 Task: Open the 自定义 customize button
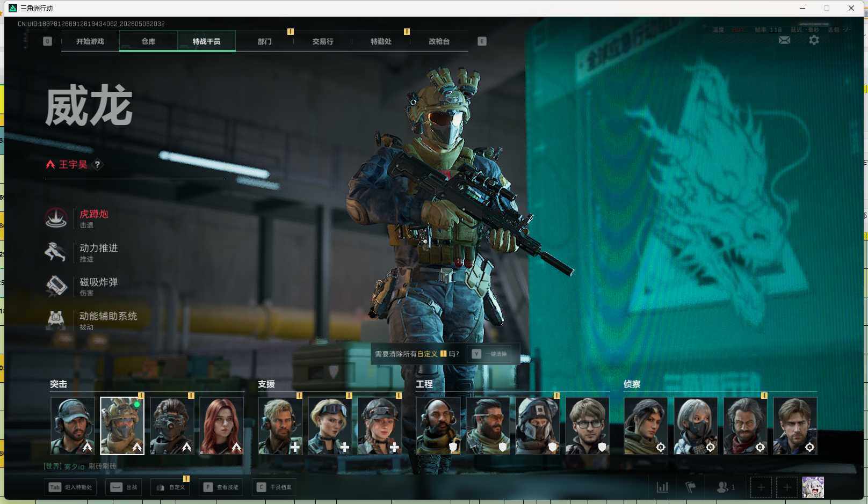click(x=170, y=487)
